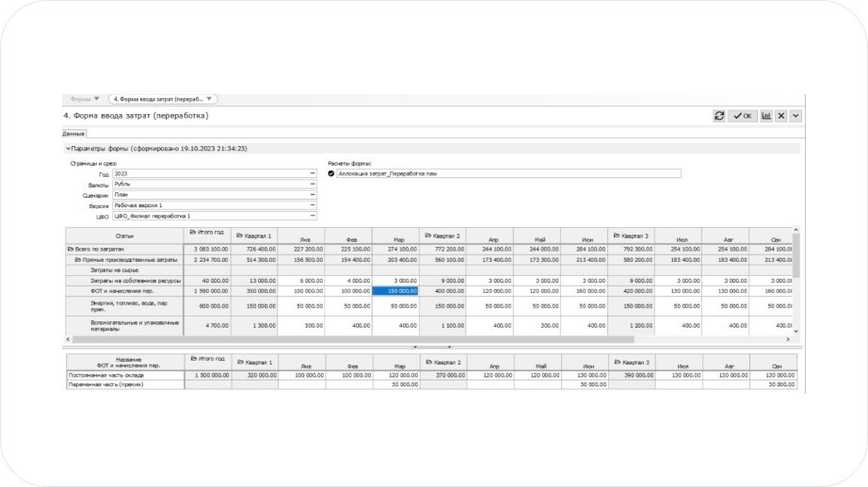The image size is (868, 487).
Task: Select highlighted 150 000.00 cell in Мар column
Action: 395,291
